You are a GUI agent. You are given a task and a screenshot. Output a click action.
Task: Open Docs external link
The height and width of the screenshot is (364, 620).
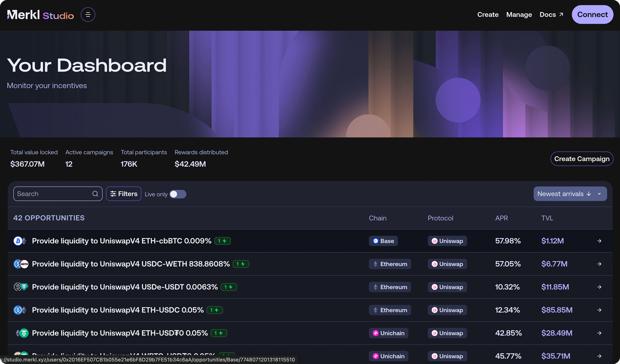(551, 14)
